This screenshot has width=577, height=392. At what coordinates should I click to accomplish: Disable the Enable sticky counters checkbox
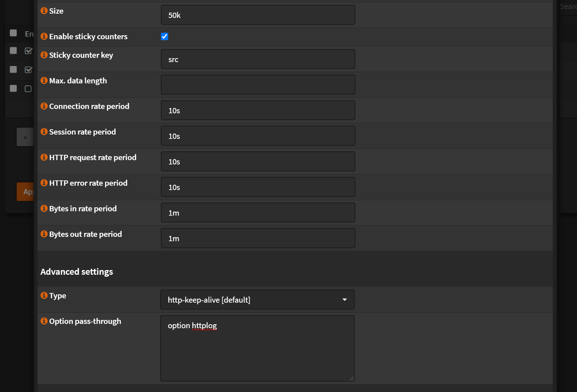pos(165,37)
